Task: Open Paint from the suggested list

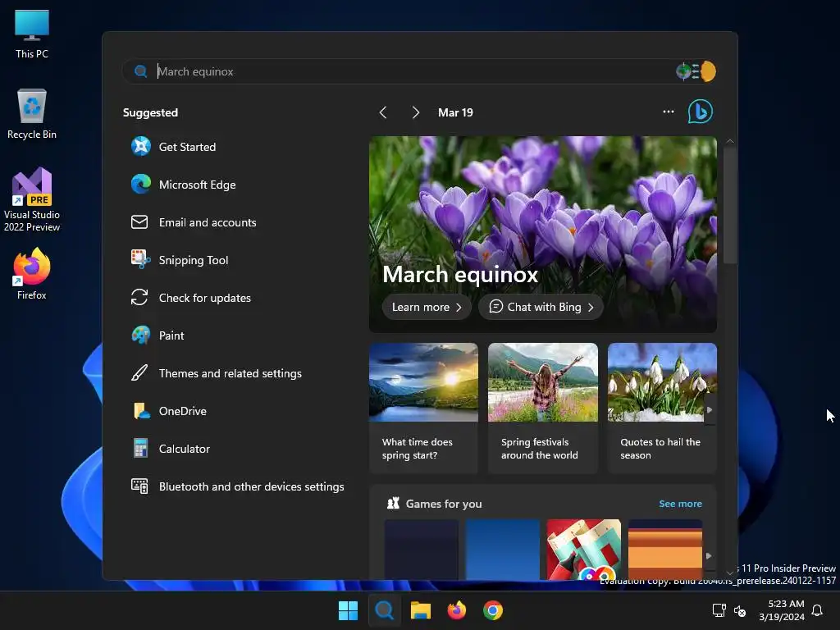Action: pyautogui.click(x=157, y=336)
